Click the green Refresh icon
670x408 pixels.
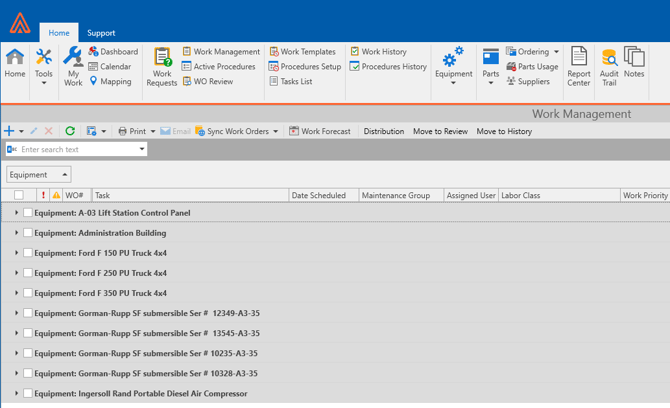70,131
